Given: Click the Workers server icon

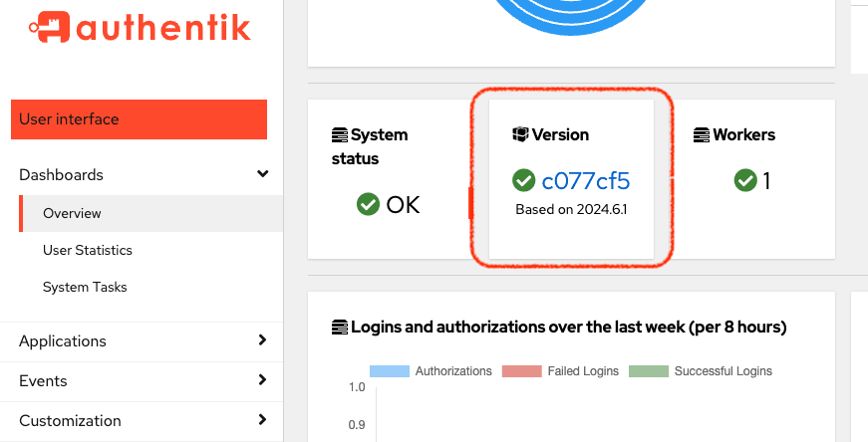Looking at the screenshot, I should tap(703, 134).
